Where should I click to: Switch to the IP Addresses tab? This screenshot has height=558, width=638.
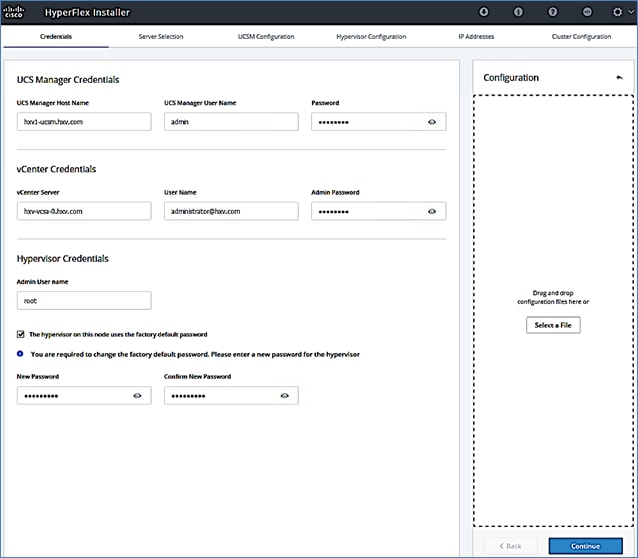[476, 37]
